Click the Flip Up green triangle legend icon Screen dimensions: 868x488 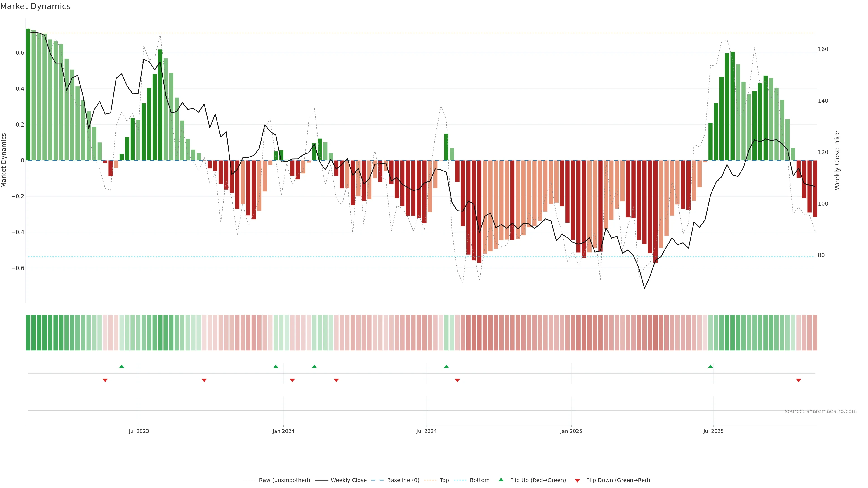click(x=501, y=480)
